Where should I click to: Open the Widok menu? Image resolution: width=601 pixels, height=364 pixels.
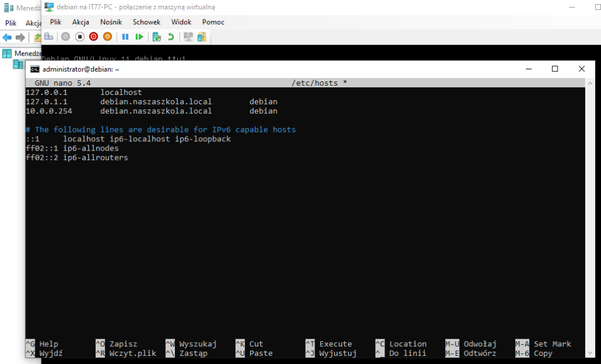[181, 22]
